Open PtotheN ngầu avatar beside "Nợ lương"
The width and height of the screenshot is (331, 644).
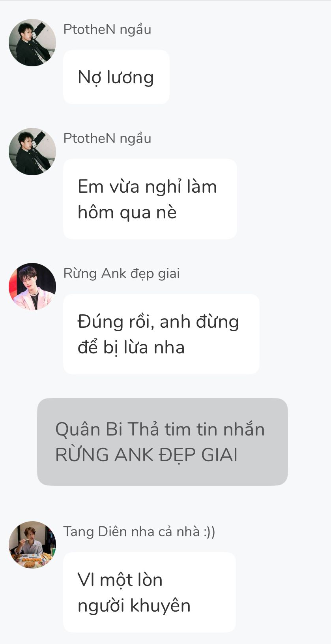tap(32, 43)
